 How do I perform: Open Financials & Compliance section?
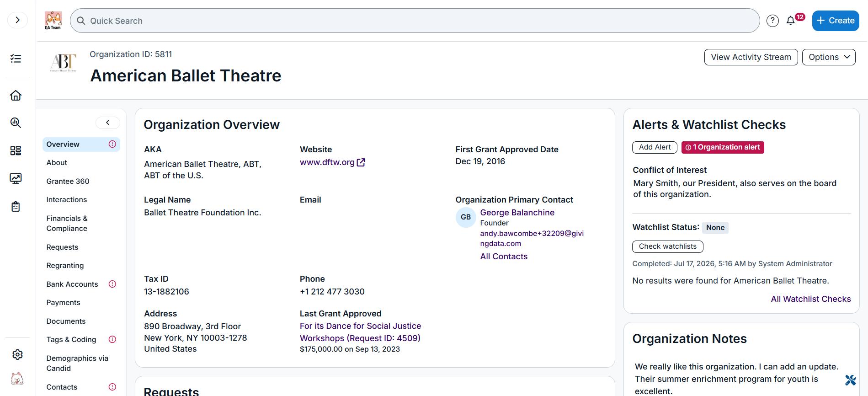(x=67, y=224)
